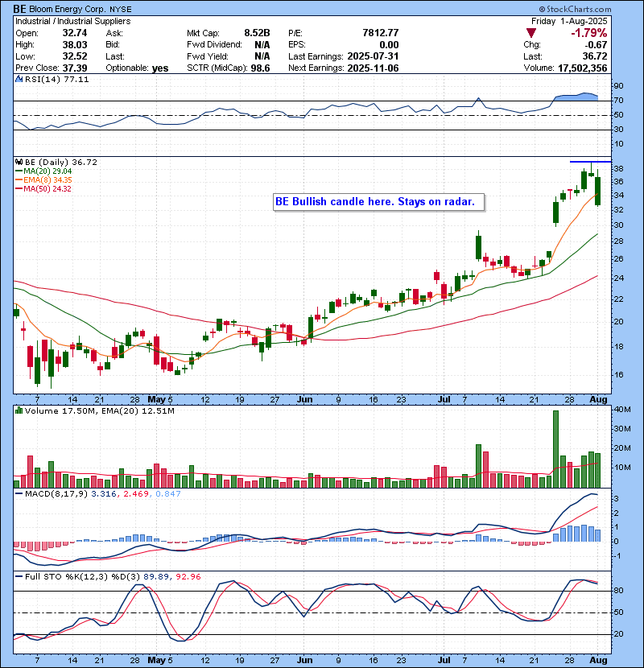Click the -1 label on the MACD axis
This screenshot has height=668, width=644.
click(617, 556)
